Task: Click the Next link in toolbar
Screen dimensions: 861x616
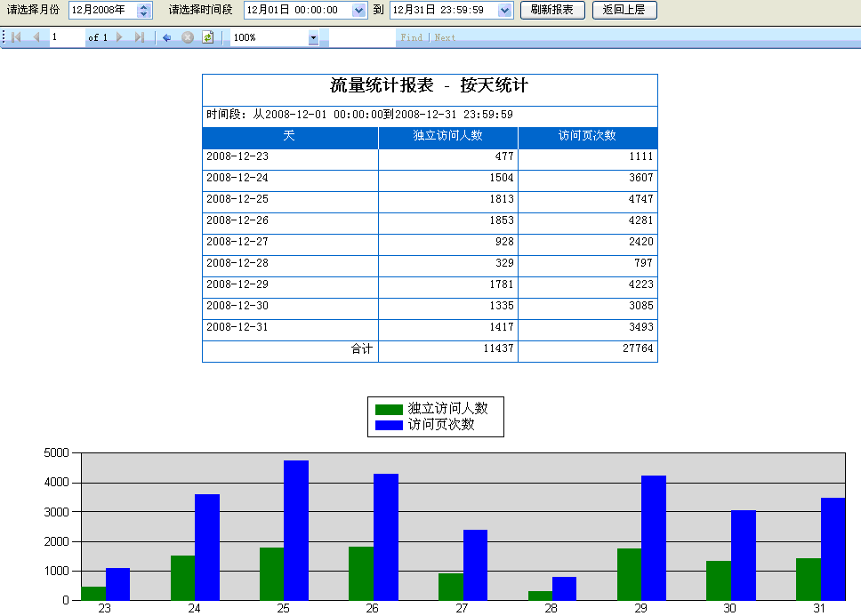Action: [445, 37]
